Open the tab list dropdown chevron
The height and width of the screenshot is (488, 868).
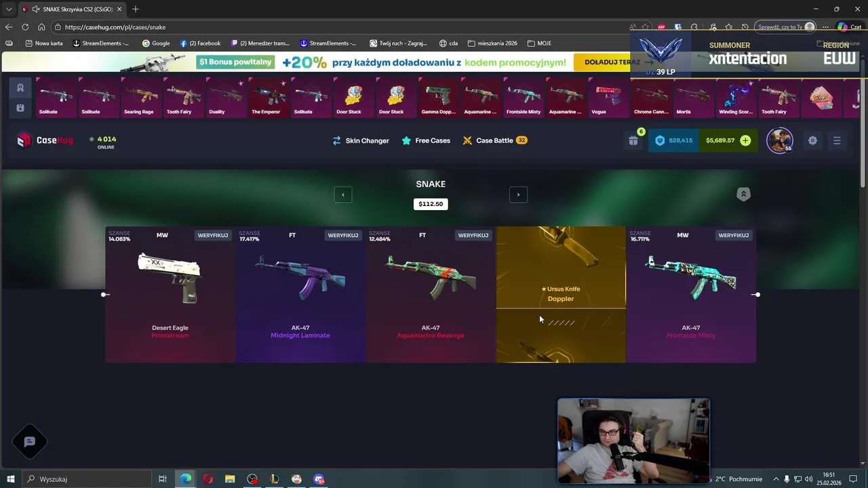click(x=9, y=9)
